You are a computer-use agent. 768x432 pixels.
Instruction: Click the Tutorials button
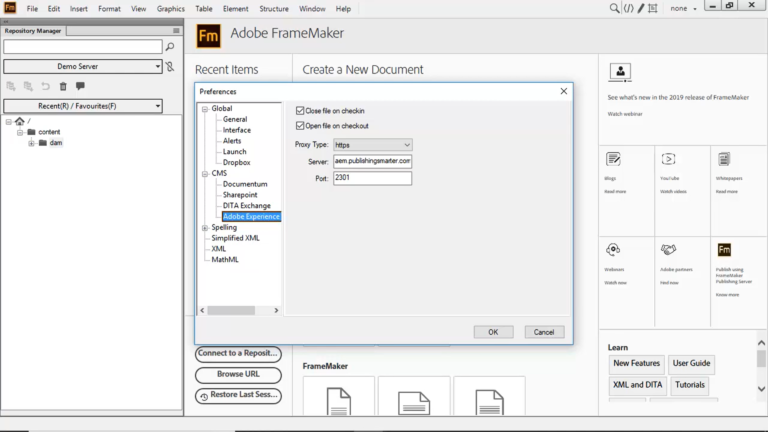click(x=690, y=385)
